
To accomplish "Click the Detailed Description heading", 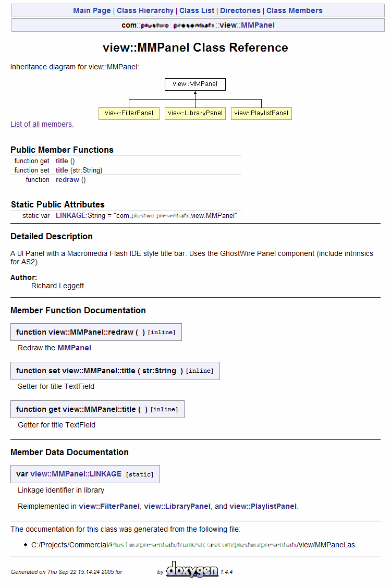I will tap(52, 236).
